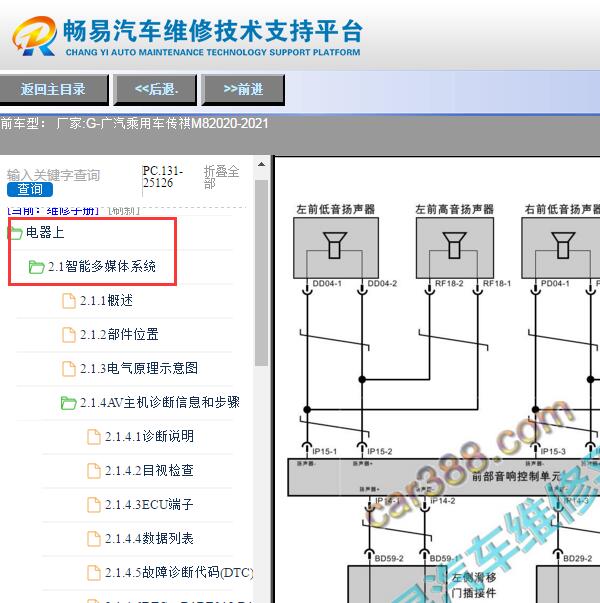Click the BD29-2 connector label
The width and height of the screenshot is (600, 603).
tap(577, 558)
